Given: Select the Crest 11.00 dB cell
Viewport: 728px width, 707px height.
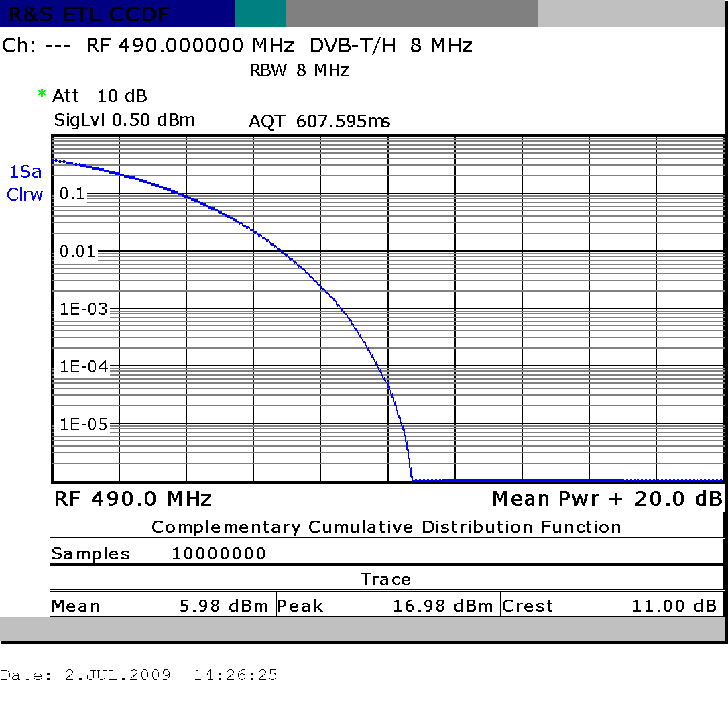Looking at the screenshot, I should (x=613, y=605).
